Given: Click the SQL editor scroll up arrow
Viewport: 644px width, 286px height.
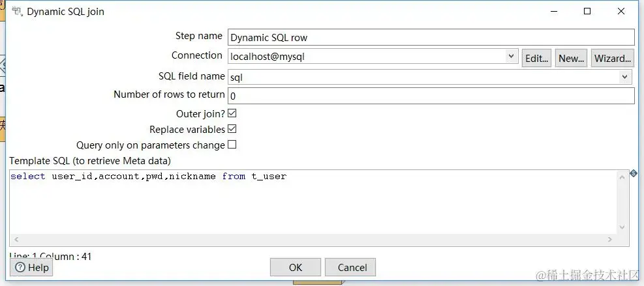Looking at the screenshot, I should (x=622, y=176).
